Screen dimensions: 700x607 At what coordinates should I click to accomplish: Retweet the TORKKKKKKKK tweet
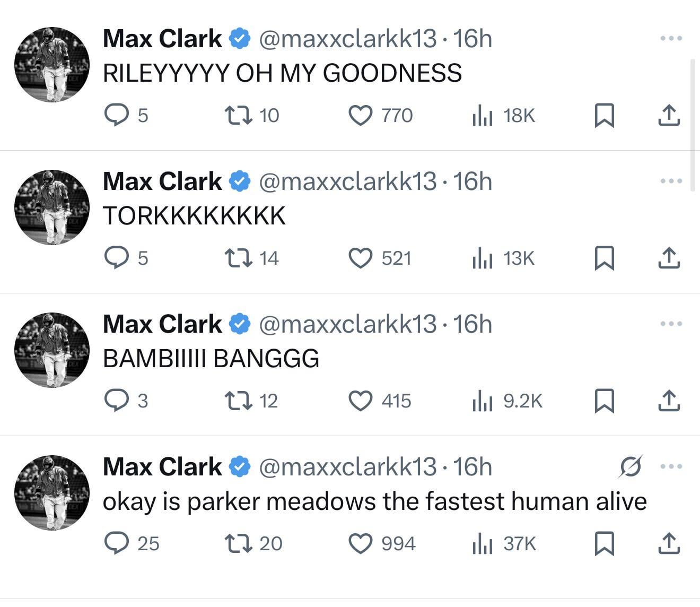point(238,258)
